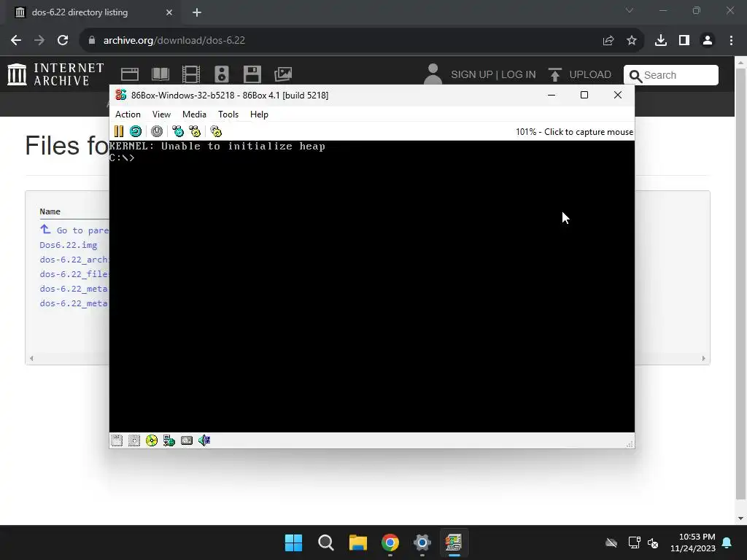Image resolution: width=747 pixels, height=560 pixels.
Task: Open File Explorer from taskbar
Action: click(x=357, y=542)
